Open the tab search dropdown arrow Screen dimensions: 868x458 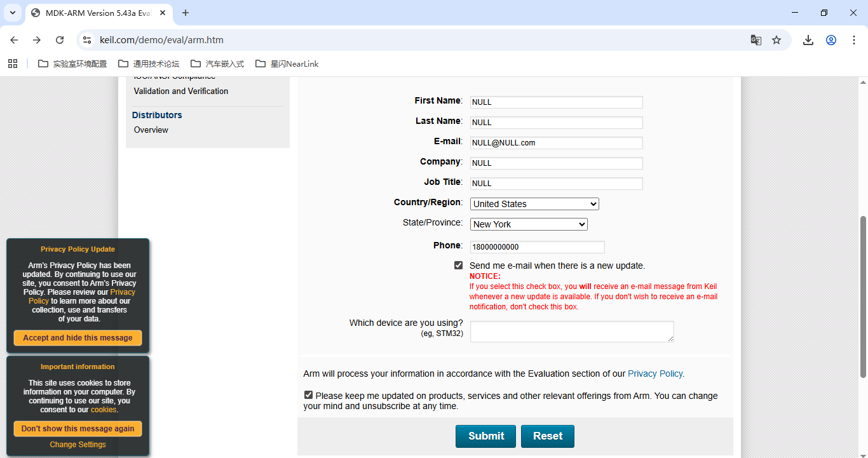[x=12, y=13]
